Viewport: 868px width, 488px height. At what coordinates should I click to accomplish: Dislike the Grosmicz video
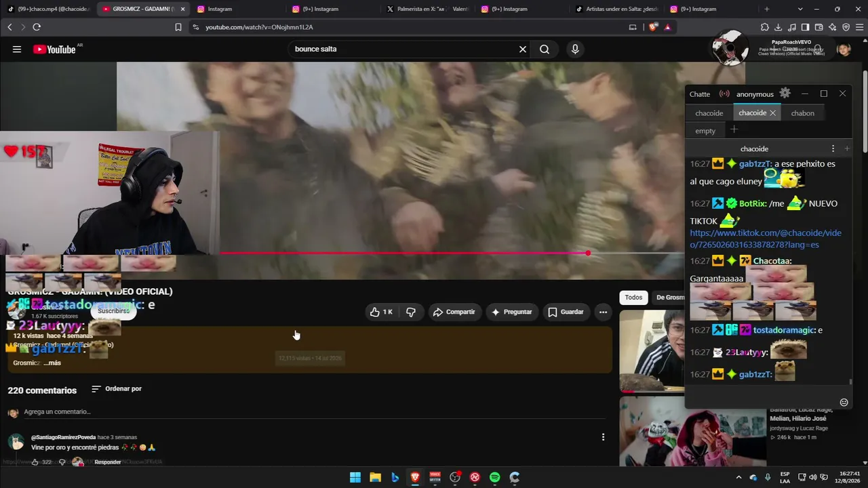click(411, 312)
